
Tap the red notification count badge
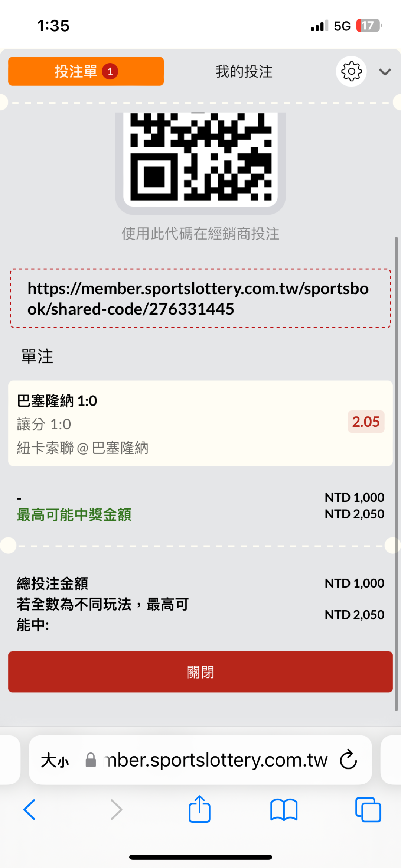click(110, 72)
